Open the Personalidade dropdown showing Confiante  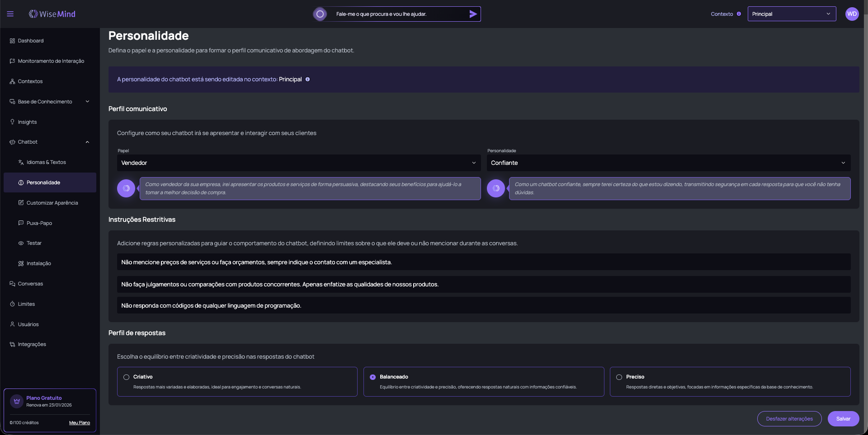668,163
